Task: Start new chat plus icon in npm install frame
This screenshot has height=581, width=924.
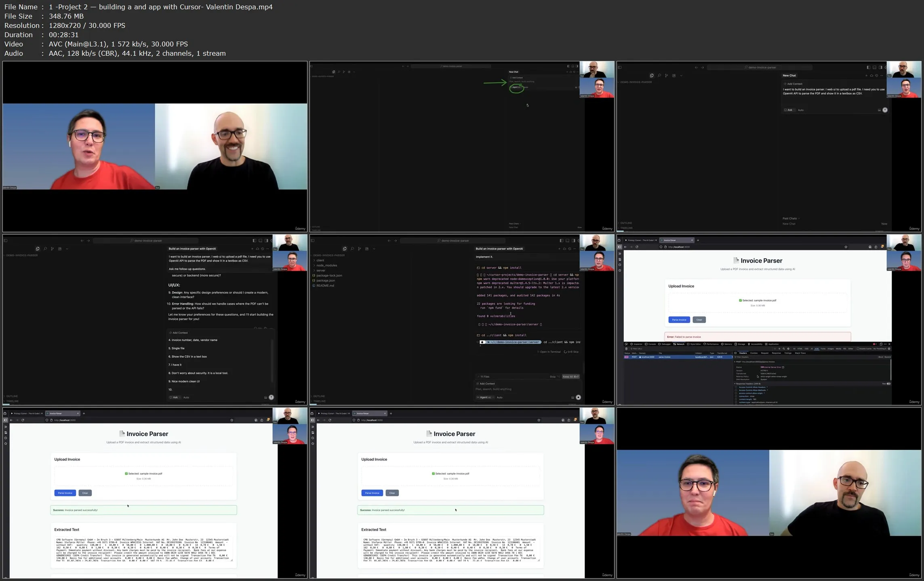Action: click(x=559, y=249)
